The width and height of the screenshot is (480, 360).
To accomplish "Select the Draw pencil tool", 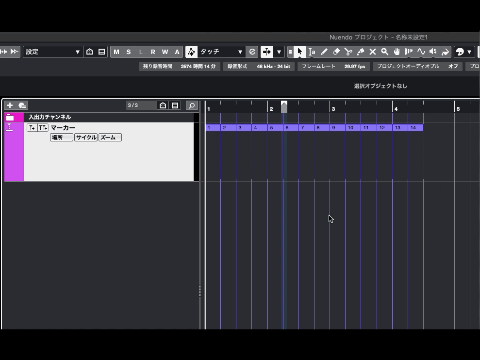I will pyautogui.click(x=324, y=52).
